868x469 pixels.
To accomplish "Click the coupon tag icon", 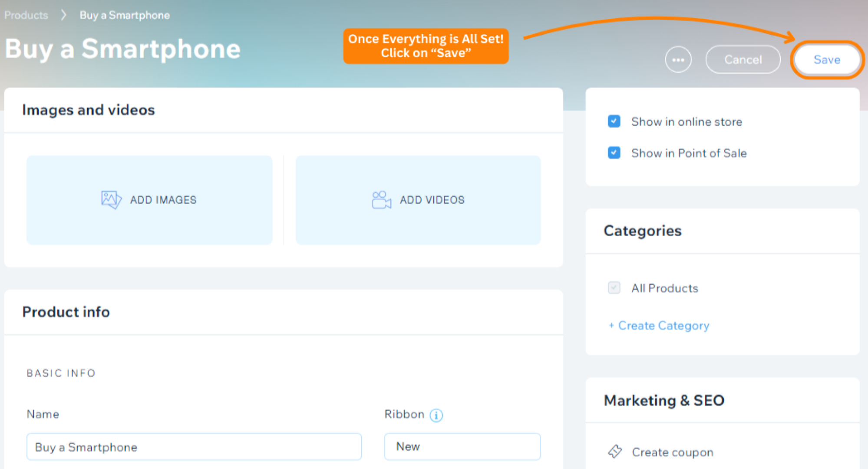I will tap(615, 452).
